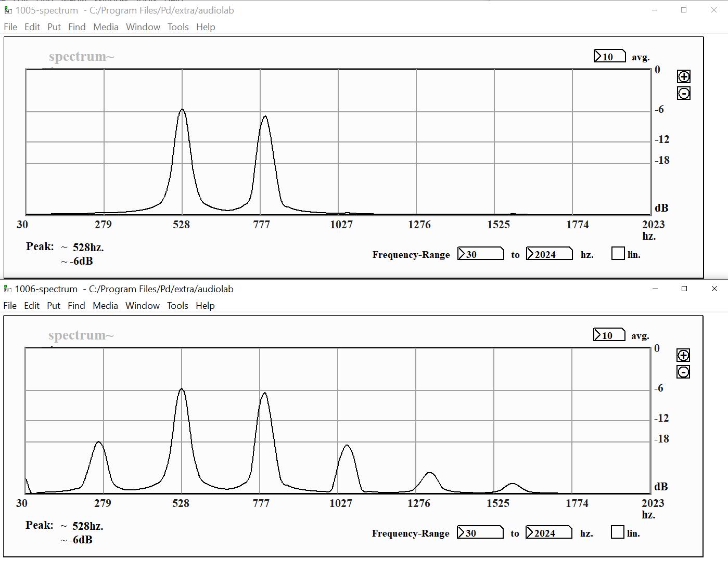Open File menu in 1005-spectrum window

point(10,27)
